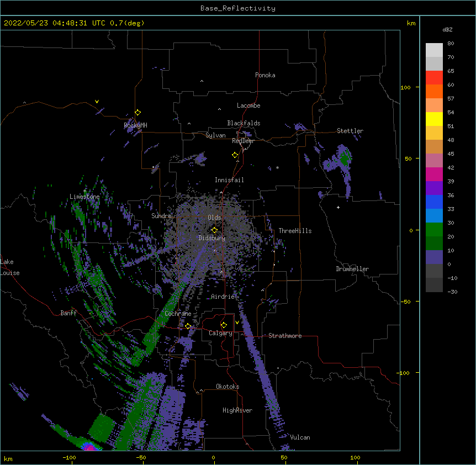Click the Vulcan city label
476x465 pixels.
(x=300, y=437)
